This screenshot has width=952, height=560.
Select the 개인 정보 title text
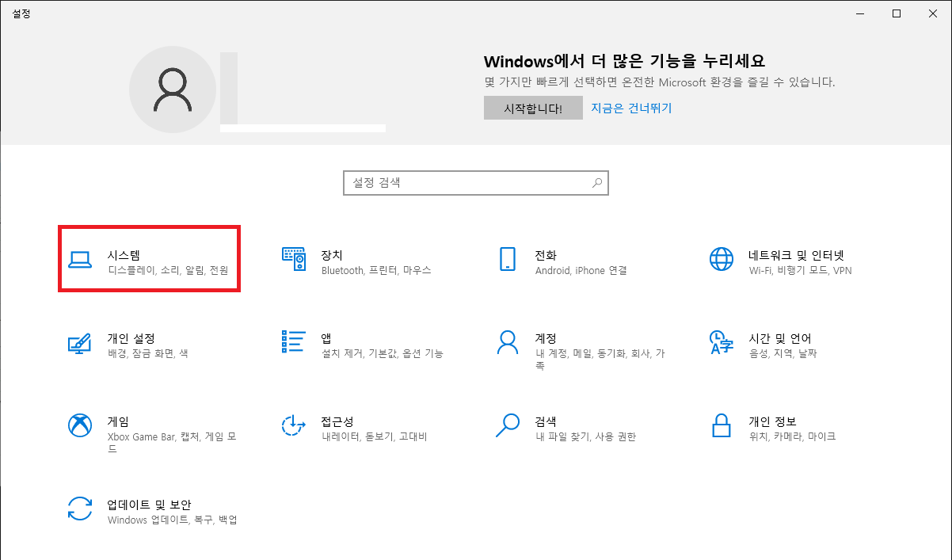(772, 421)
